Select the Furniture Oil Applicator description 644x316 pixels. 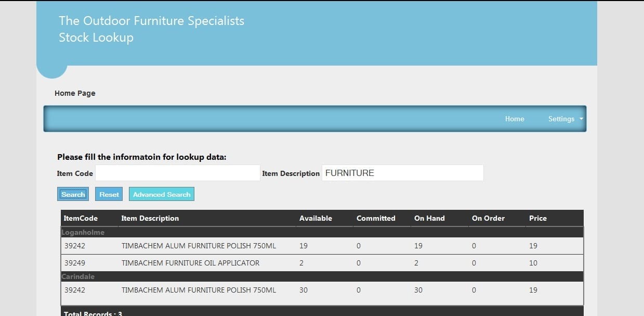pyautogui.click(x=190, y=263)
